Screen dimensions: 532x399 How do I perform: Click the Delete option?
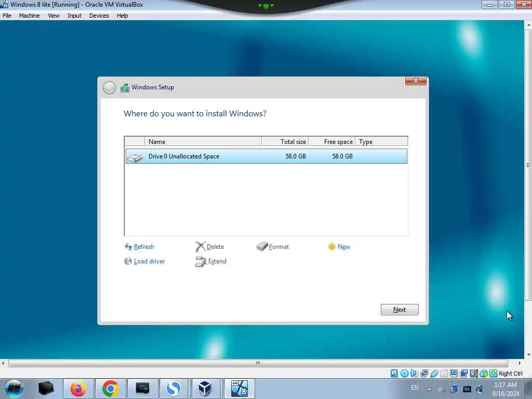[x=215, y=247]
